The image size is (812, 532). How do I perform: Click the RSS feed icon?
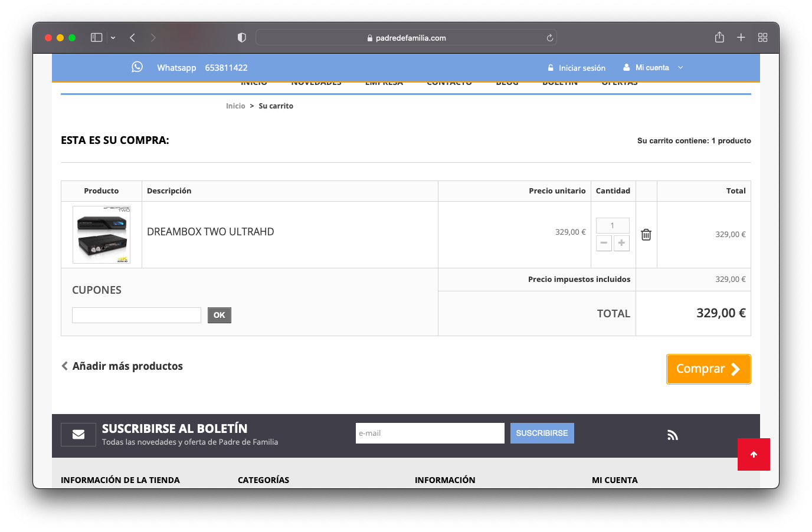pyautogui.click(x=672, y=435)
